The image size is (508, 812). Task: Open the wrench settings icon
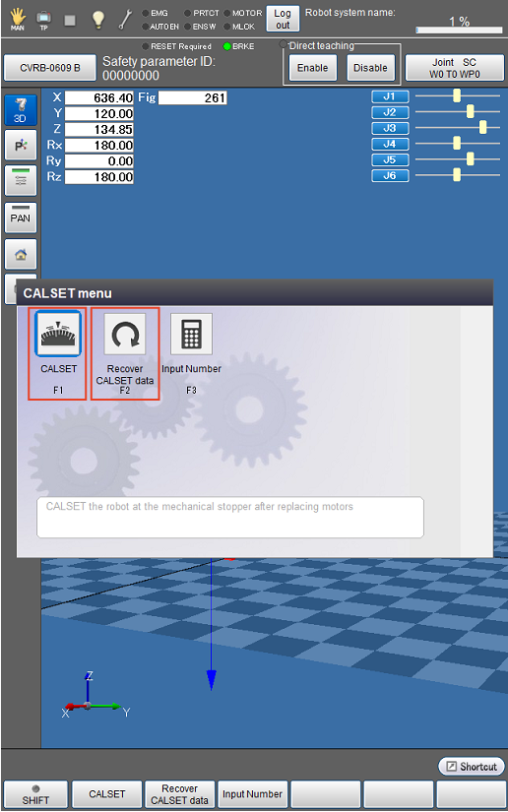click(125, 20)
